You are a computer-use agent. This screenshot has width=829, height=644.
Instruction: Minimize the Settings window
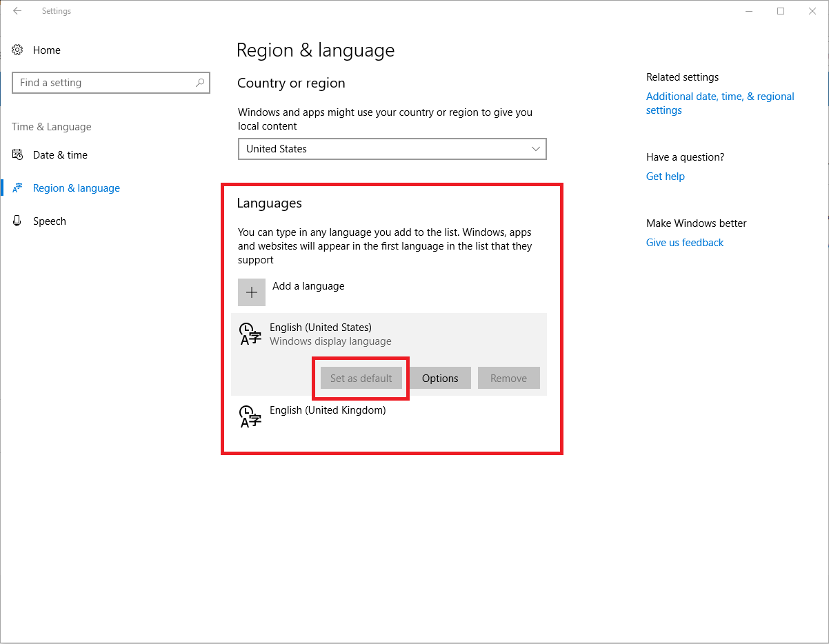(x=749, y=11)
